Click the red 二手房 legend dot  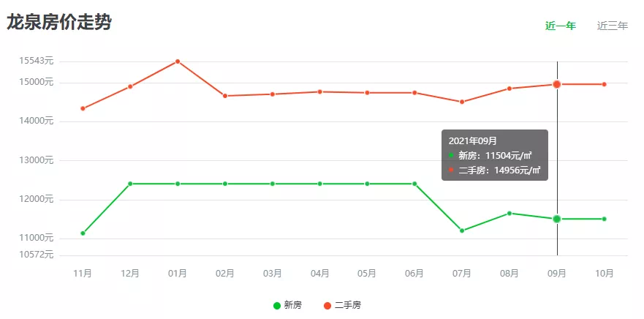[x=327, y=305]
